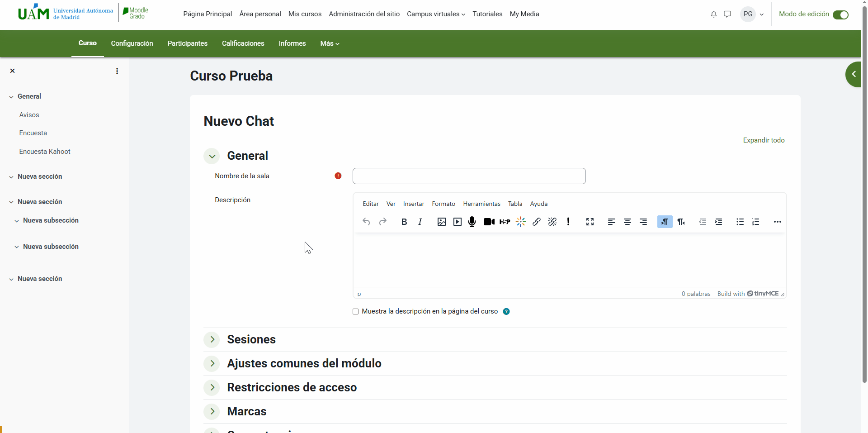Image resolution: width=868 pixels, height=433 pixels.
Task: Insert H5P content from the toolbar
Action: click(x=505, y=222)
